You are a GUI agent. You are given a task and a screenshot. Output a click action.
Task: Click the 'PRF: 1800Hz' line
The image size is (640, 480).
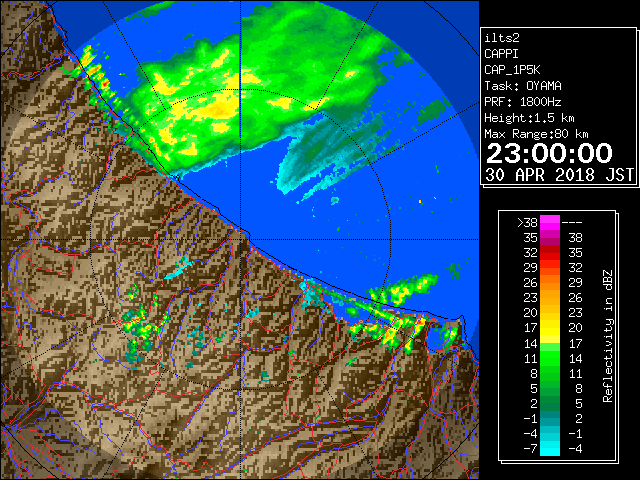point(523,102)
